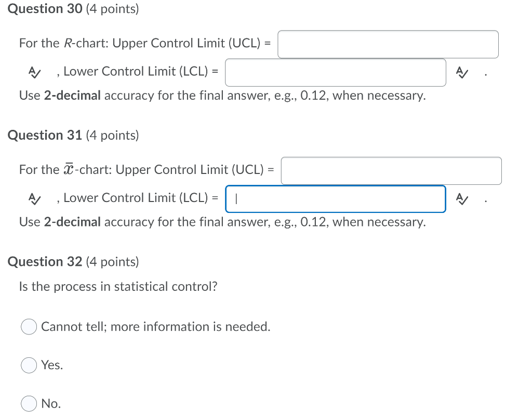Click spell check icon after Question 31 LCL field
The height and width of the screenshot is (417, 532).
pos(463,199)
